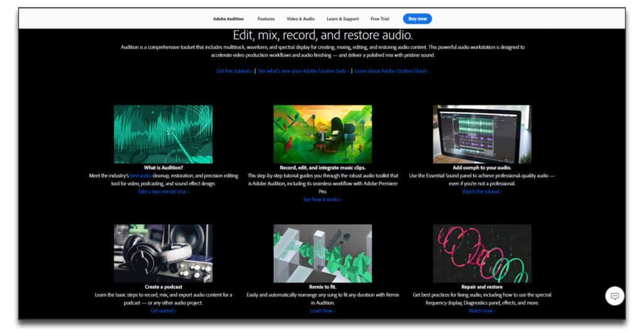Screen dimensions: 644x331
Task: Open the monitor with waveforms thumbnail
Action: pyautogui.click(x=482, y=134)
